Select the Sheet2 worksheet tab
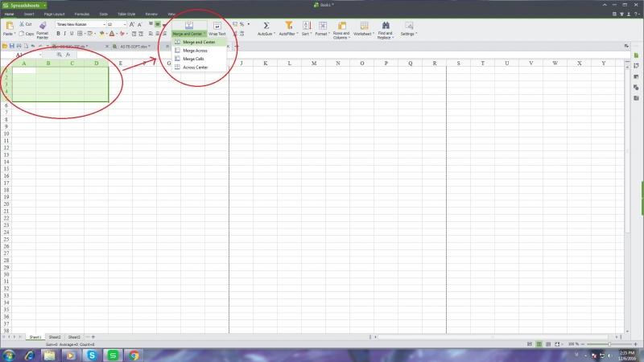644x362 pixels. click(x=55, y=336)
